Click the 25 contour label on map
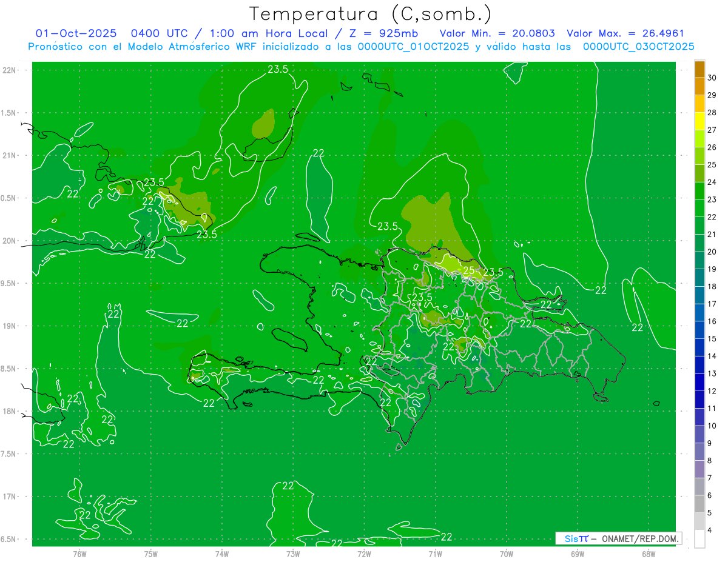The image size is (728, 562). pyautogui.click(x=468, y=270)
